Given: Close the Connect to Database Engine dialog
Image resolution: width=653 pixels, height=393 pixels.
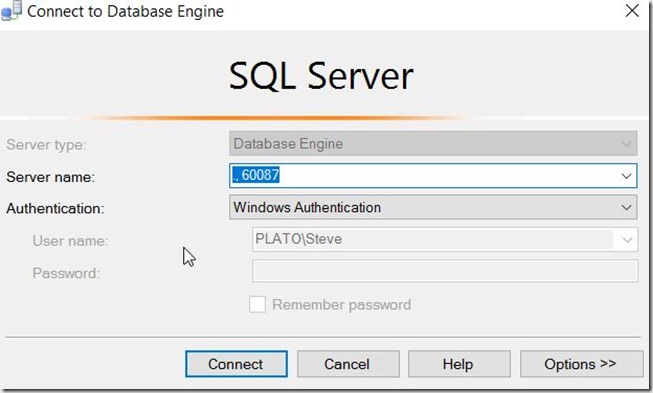Looking at the screenshot, I should [x=632, y=11].
